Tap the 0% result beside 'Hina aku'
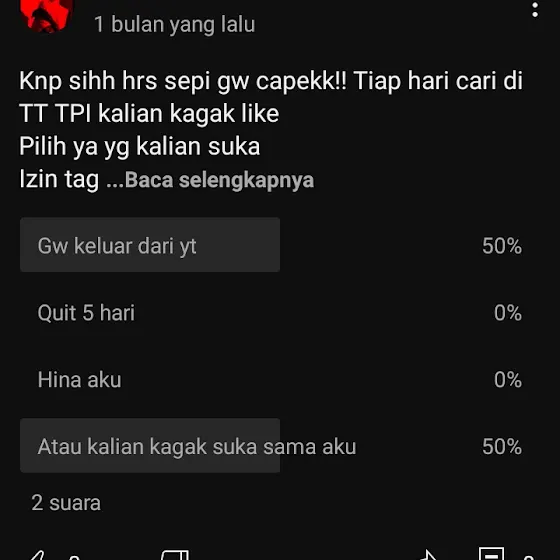 (508, 380)
